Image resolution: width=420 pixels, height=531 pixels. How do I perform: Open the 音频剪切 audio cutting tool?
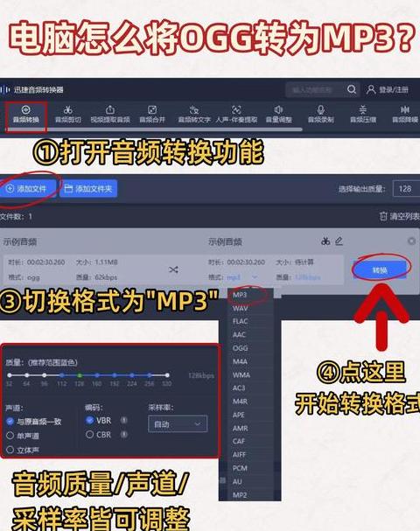[x=68, y=114]
